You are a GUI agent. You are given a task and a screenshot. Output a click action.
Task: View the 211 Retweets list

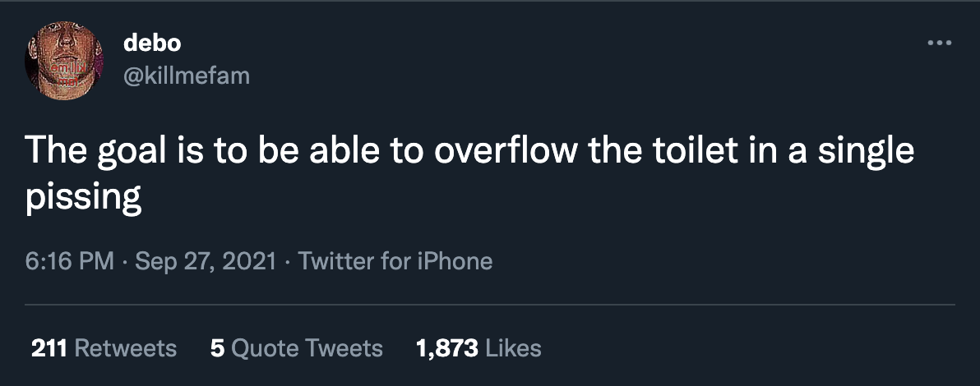(104, 348)
